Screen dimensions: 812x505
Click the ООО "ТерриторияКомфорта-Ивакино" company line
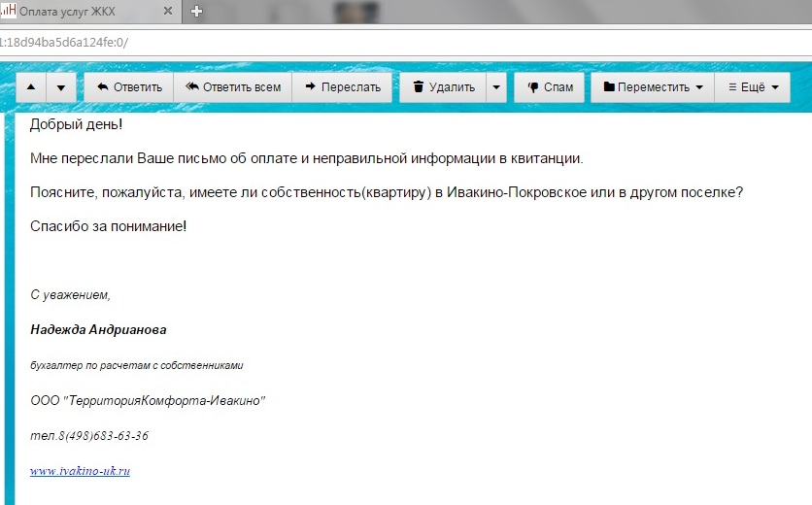(148, 400)
